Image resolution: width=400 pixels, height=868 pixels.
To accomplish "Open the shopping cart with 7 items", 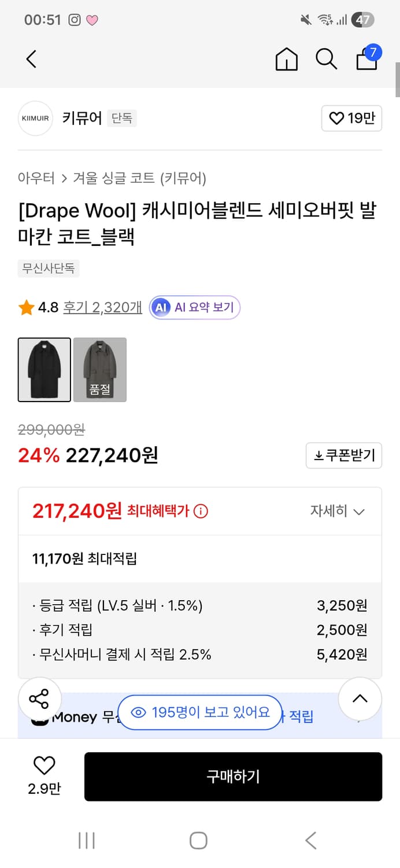I will pyautogui.click(x=366, y=60).
